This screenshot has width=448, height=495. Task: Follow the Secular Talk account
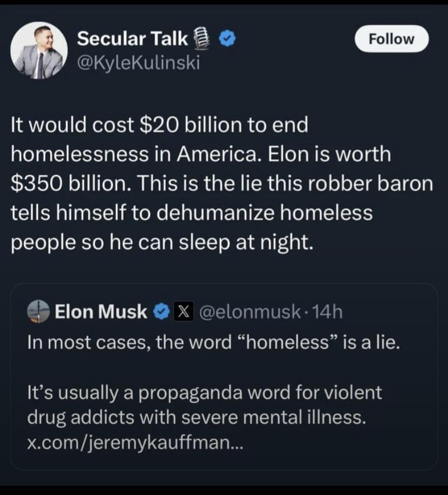(391, 39)
